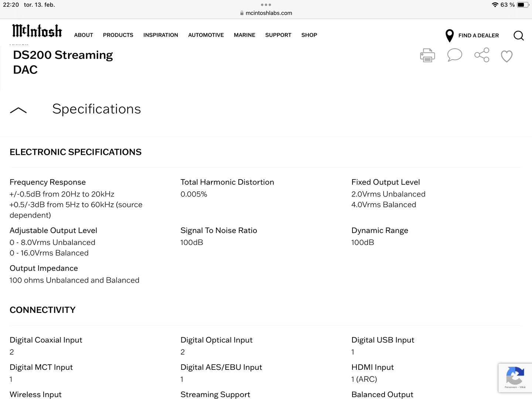Click '4.0Vrms Balanced' value
532x399 pixels.
click(x=384, y=205)
